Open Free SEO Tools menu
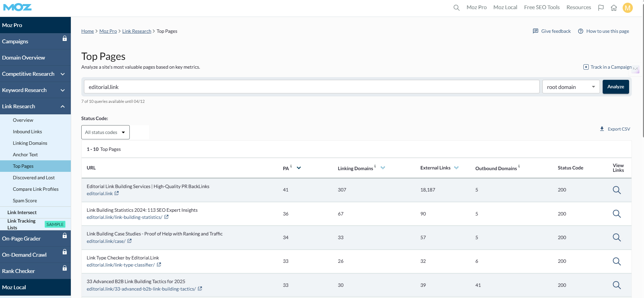 (x=542, y=7)
